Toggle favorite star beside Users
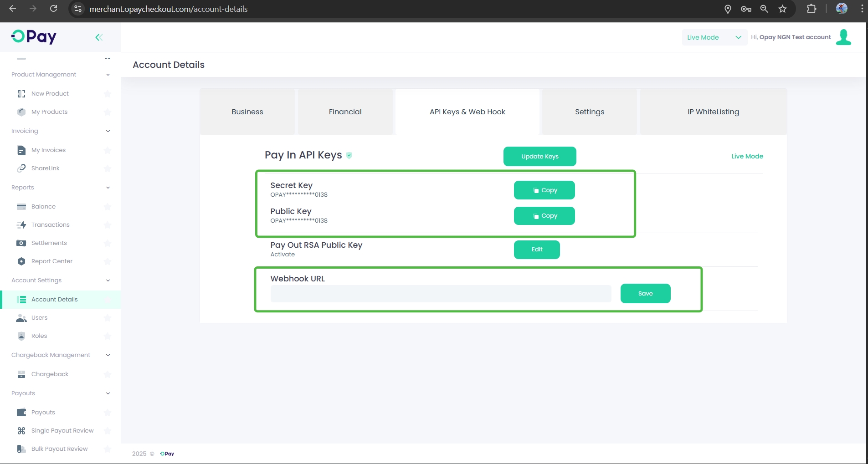Viewport: 868px width, 464px height. click(108, 318)
